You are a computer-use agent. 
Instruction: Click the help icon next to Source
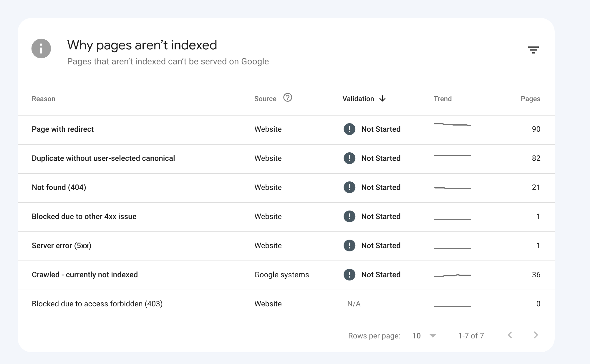tap(288, 98)
